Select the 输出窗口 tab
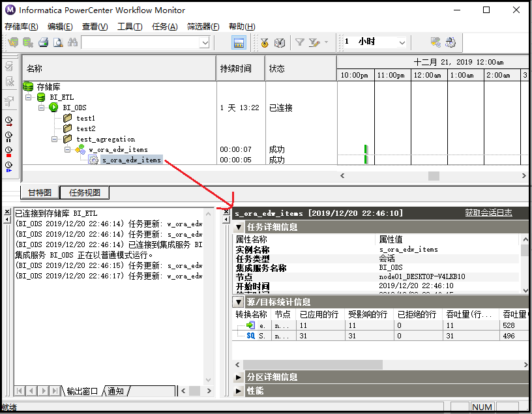532x414 pixels. point(82,391)
